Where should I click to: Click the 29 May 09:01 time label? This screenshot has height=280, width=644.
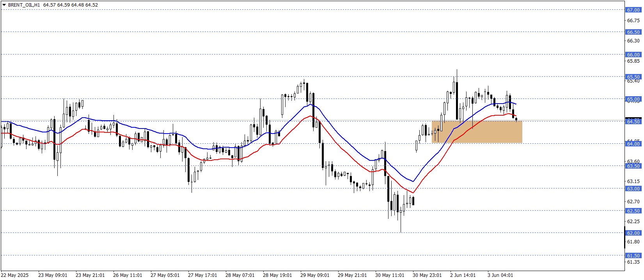[315, 275]
